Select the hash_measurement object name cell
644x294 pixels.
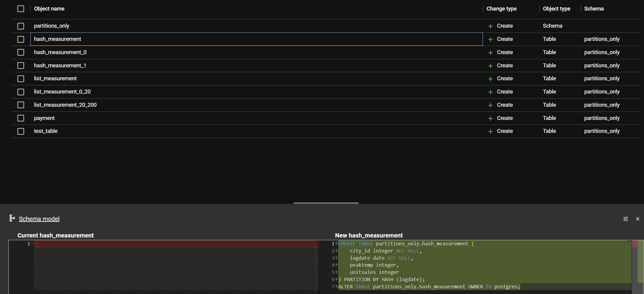pyautogui.click(x=256, y=39)
